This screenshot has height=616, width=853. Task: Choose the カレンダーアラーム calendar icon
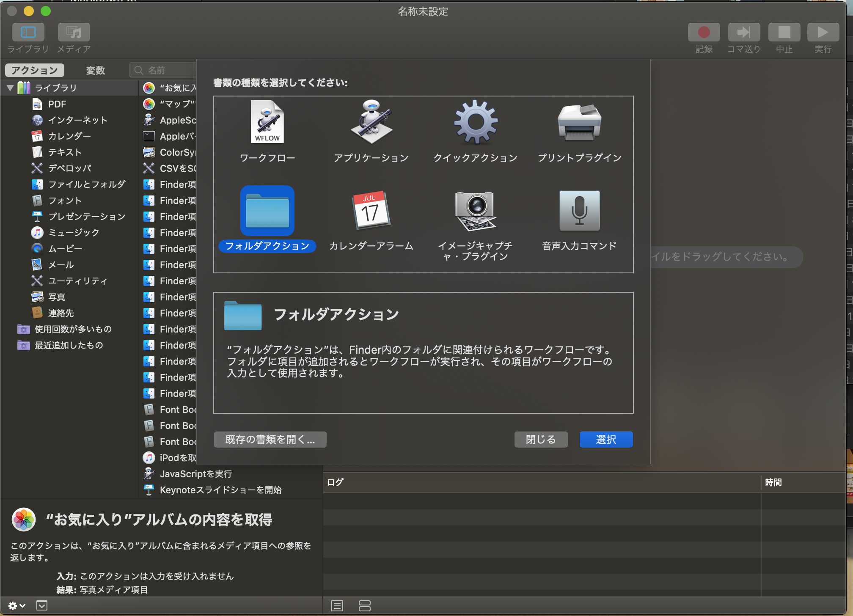(x=371, y=211)
